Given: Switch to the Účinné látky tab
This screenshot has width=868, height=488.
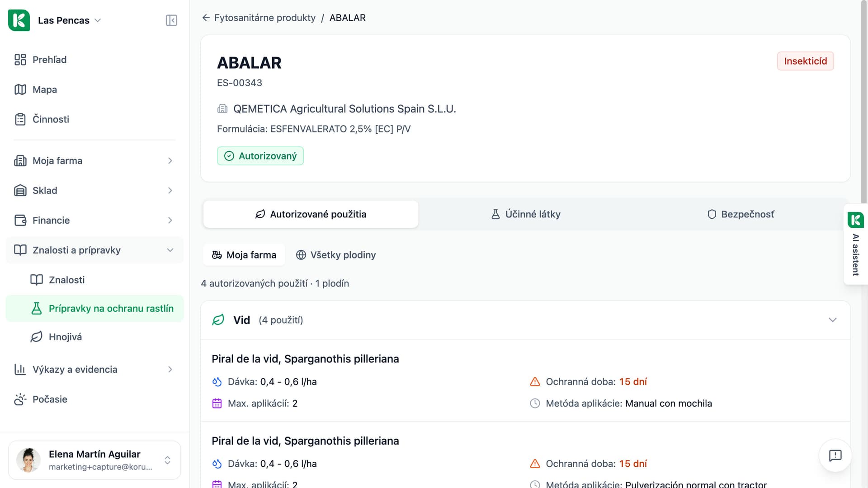Looking at the screenshot, I should coord(526,214).
